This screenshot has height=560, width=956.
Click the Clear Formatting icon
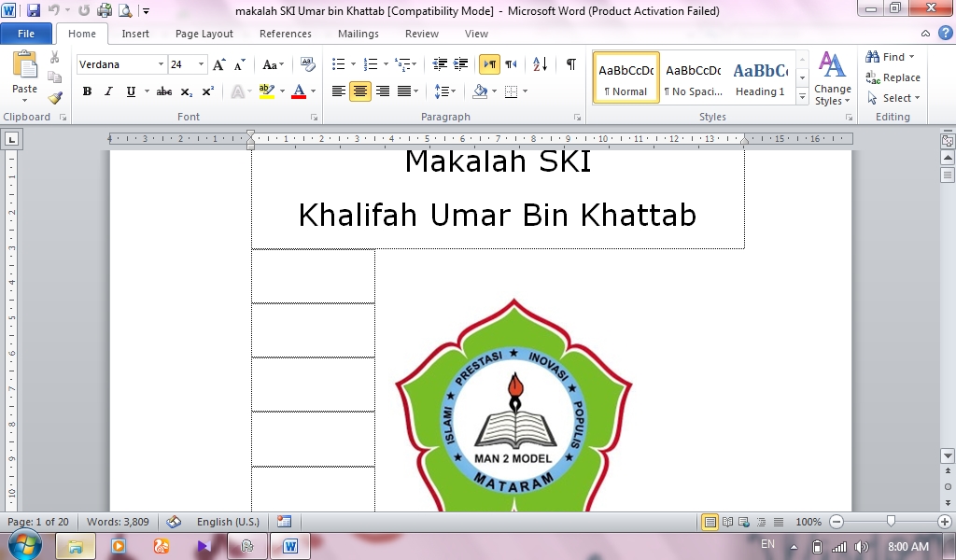pyautogui.click(x=308, y=64)
